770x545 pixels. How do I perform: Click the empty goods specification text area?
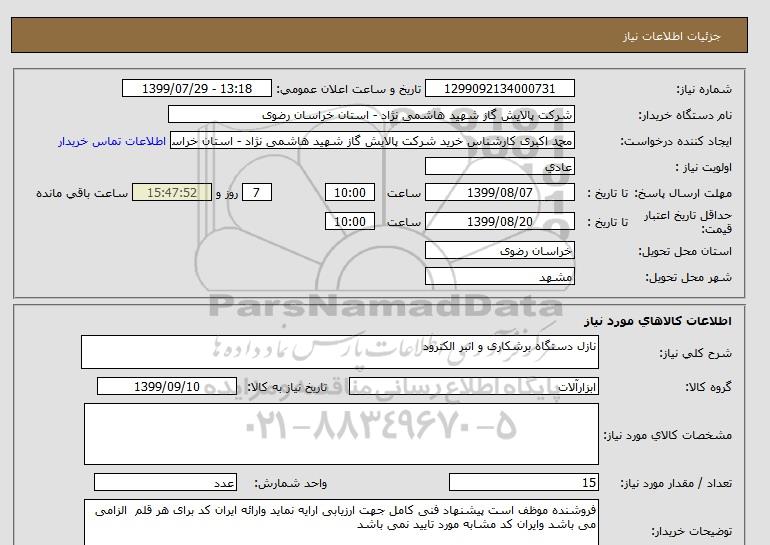coord(341,434)
